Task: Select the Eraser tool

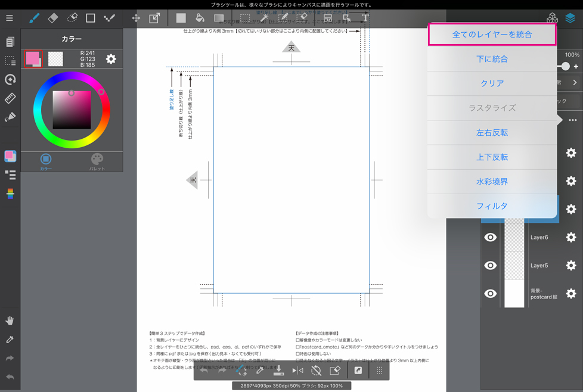Action: (53, 18)
